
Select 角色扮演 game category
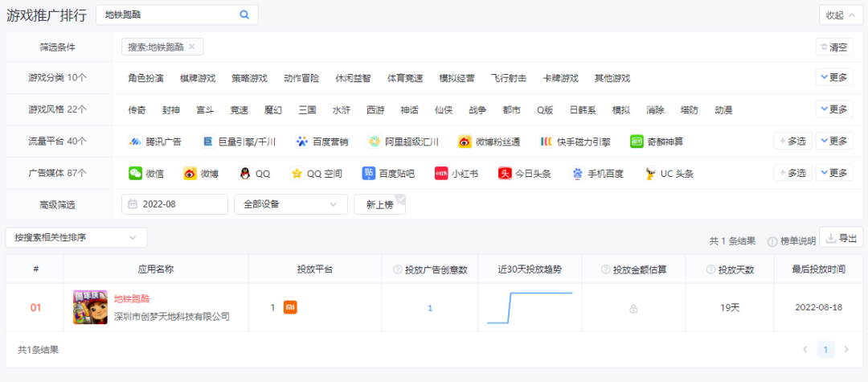(x=145, y=78)
